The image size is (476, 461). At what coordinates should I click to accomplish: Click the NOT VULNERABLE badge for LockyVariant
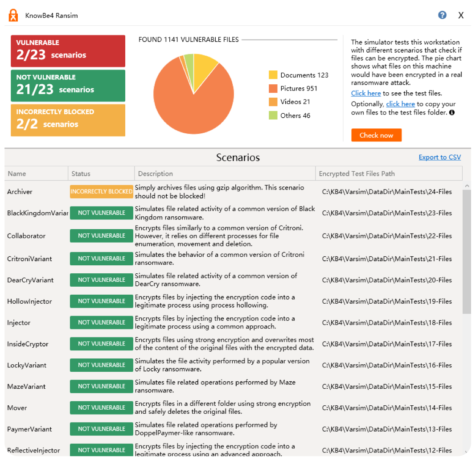point(101,365)
